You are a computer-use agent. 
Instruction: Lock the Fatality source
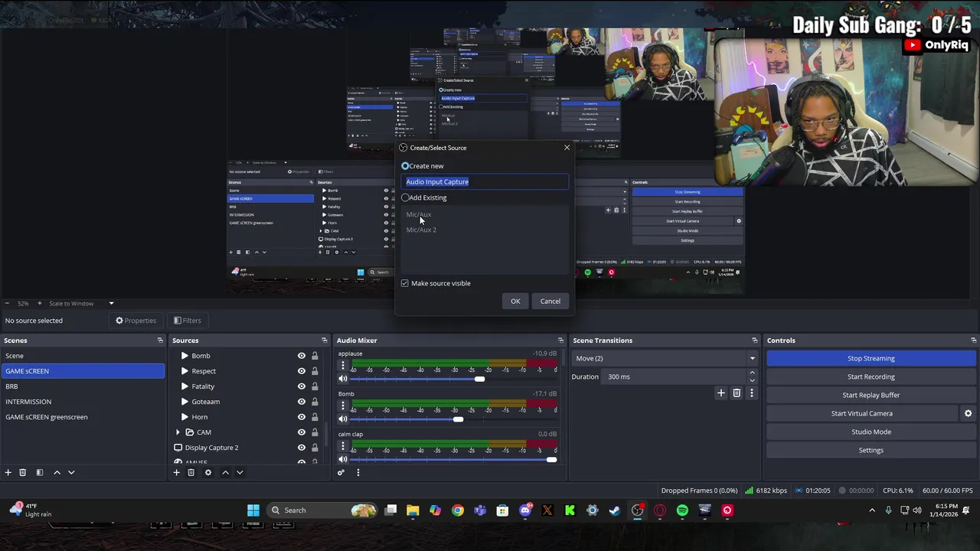[315, 386]
